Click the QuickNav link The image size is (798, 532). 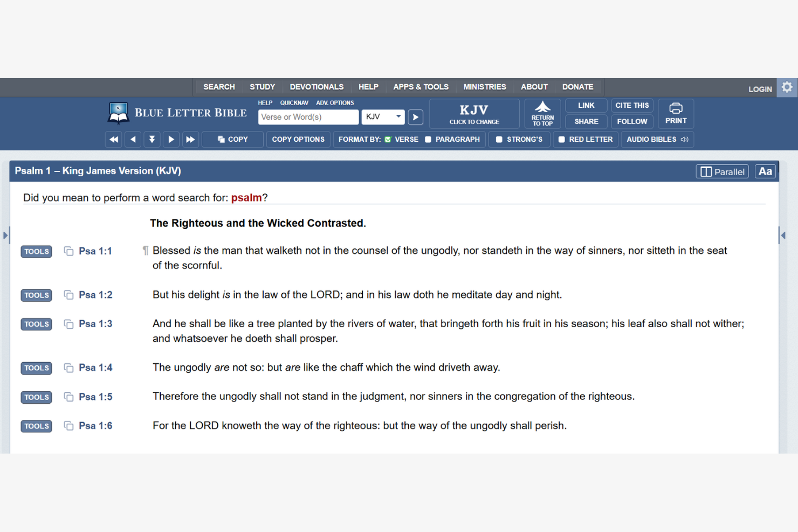tap(294, 103)
